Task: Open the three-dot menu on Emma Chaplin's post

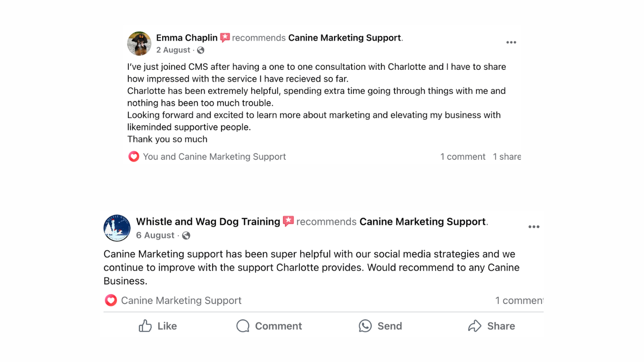Action: coord(511,42)
